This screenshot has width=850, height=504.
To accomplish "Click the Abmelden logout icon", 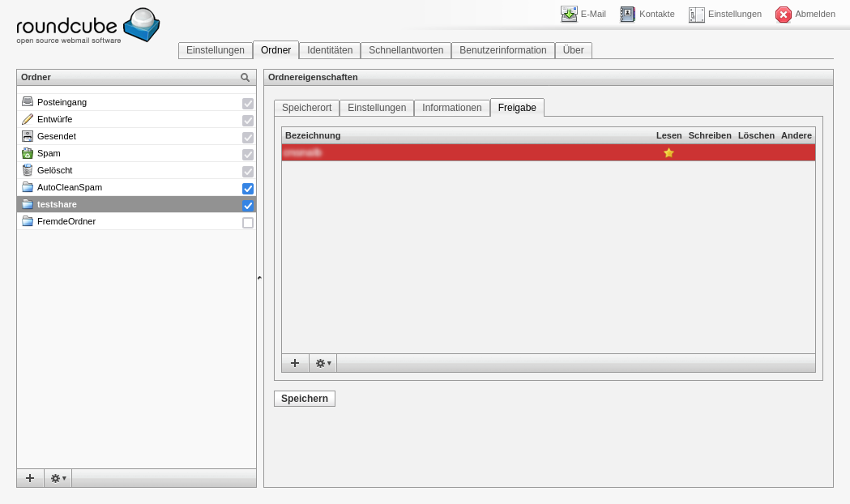I will click(783, 14).
